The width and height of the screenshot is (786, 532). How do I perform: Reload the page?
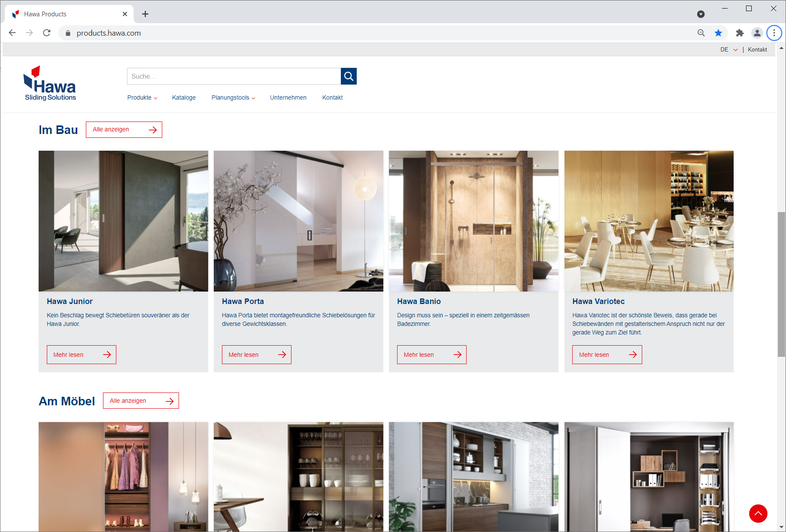pyautogui.click(x=47, y=33)
